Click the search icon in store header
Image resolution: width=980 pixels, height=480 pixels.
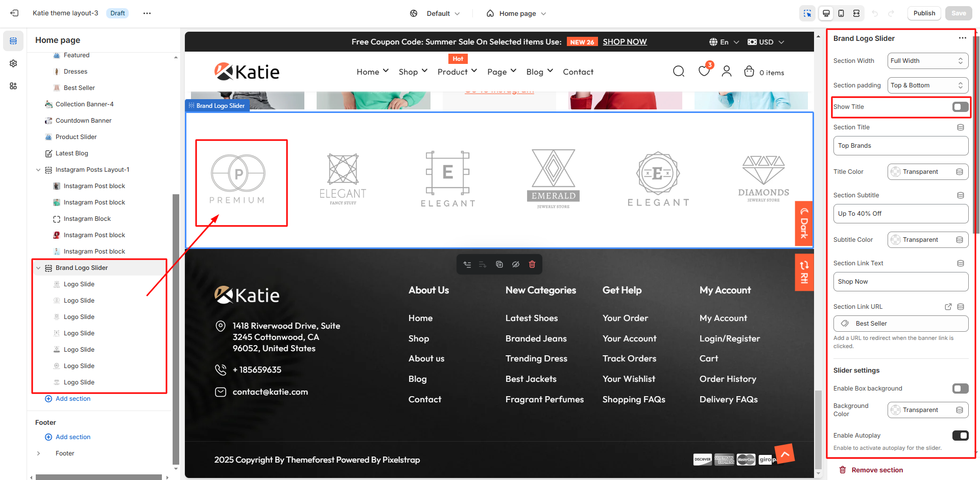[678, 72]
